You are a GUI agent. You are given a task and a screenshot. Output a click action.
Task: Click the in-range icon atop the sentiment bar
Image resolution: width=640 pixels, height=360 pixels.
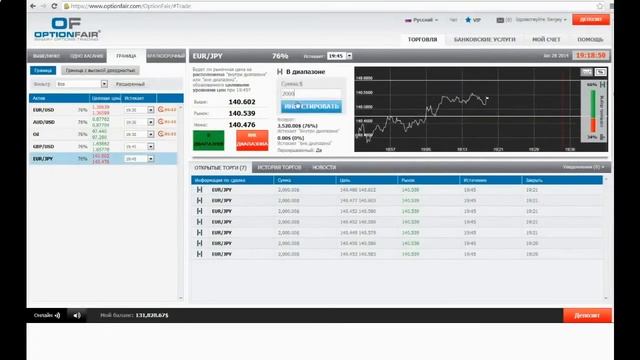pyautogui.click(x=602, y=84)
